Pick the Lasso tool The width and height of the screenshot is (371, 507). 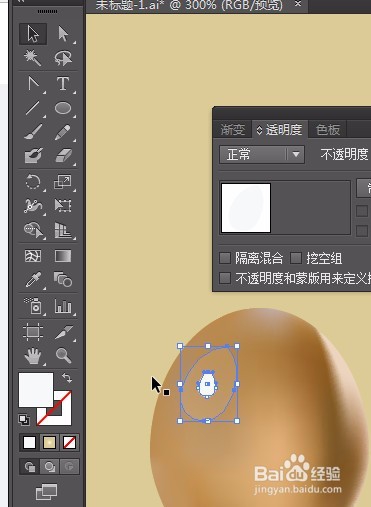click(63, 58)
